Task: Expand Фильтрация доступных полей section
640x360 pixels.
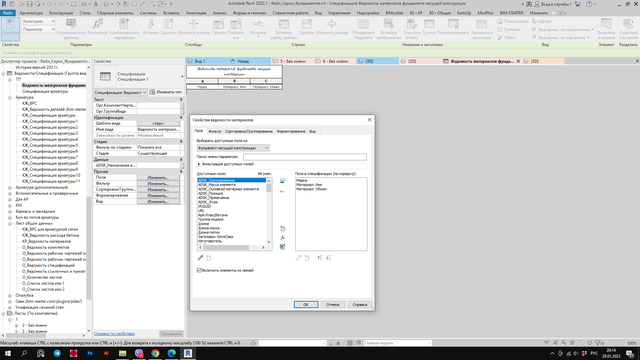Action: coord(199,164)
